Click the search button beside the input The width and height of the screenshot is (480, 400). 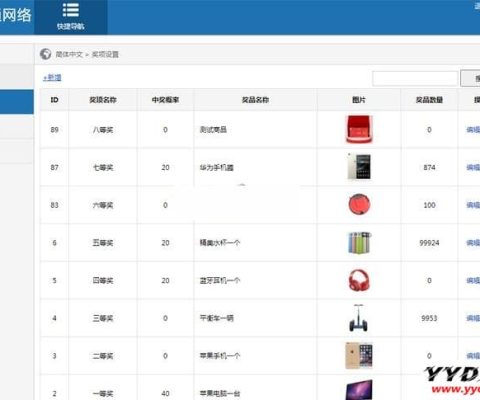point(471,78)
